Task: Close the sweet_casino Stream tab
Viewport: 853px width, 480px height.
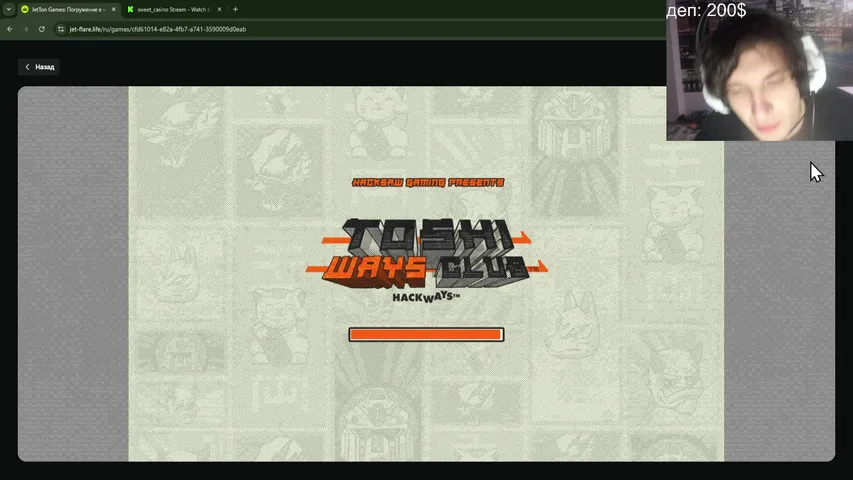Action: 220,9
